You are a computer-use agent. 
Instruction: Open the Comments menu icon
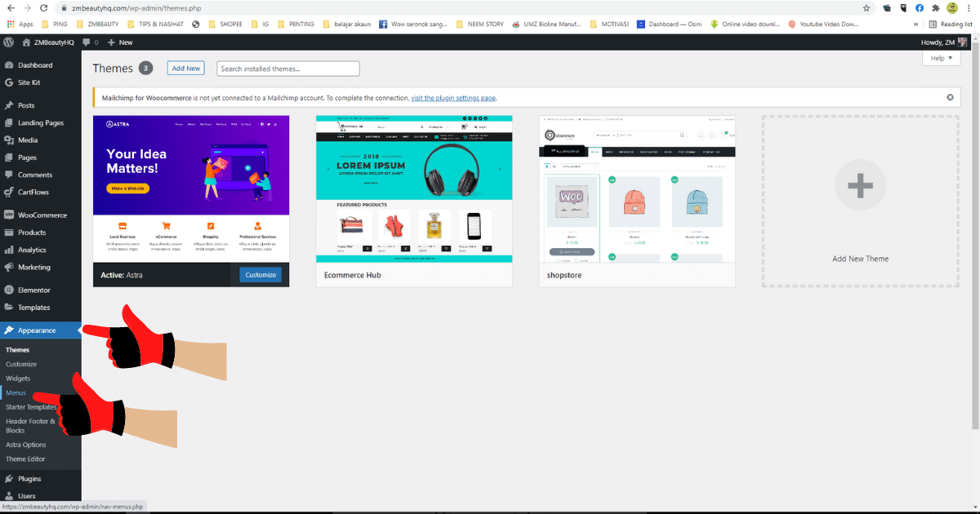(8, 175)
